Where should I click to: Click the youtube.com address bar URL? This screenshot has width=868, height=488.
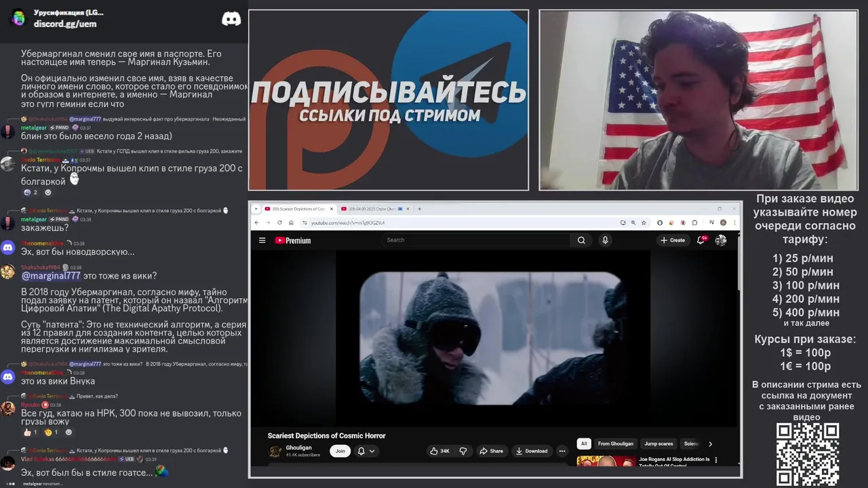click(x=348, y=222)
